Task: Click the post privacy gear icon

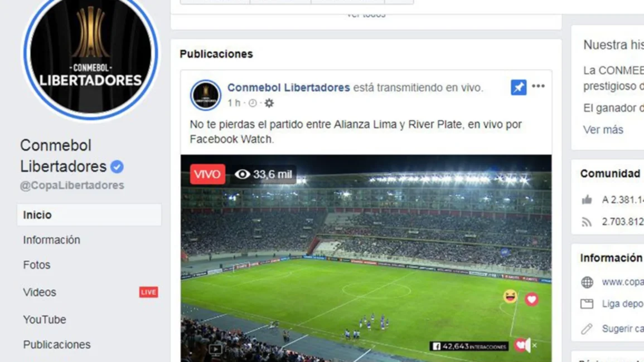Action: point(269,103)
